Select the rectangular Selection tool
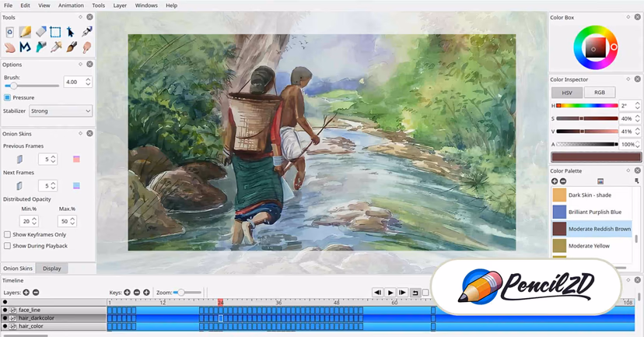 [x=55, y=32]
